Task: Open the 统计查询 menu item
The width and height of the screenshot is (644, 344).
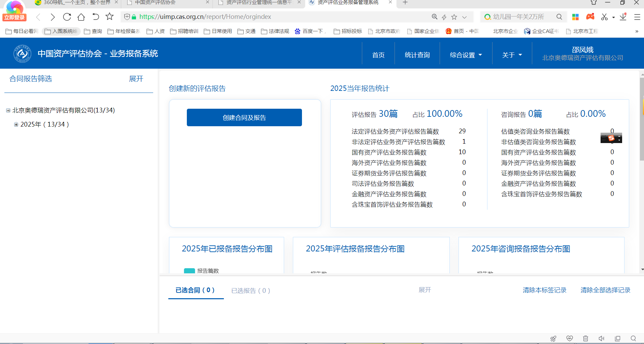Action: (417, 55)
